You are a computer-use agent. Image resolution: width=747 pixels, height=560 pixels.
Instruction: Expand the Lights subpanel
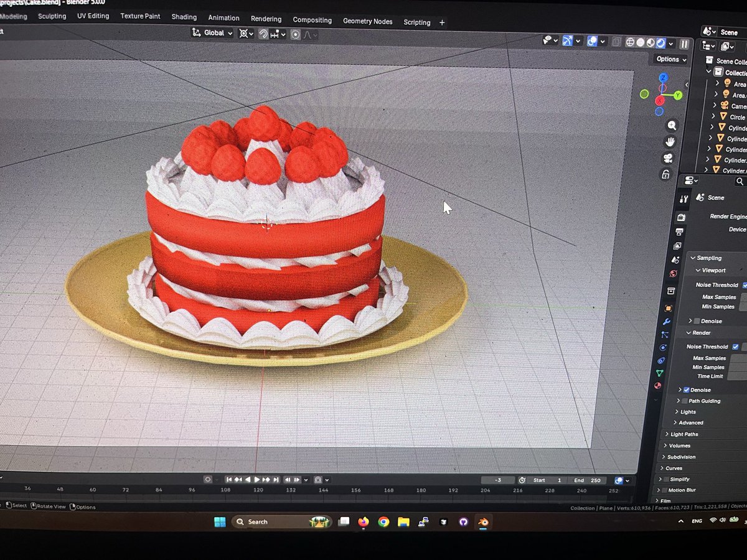677,412
